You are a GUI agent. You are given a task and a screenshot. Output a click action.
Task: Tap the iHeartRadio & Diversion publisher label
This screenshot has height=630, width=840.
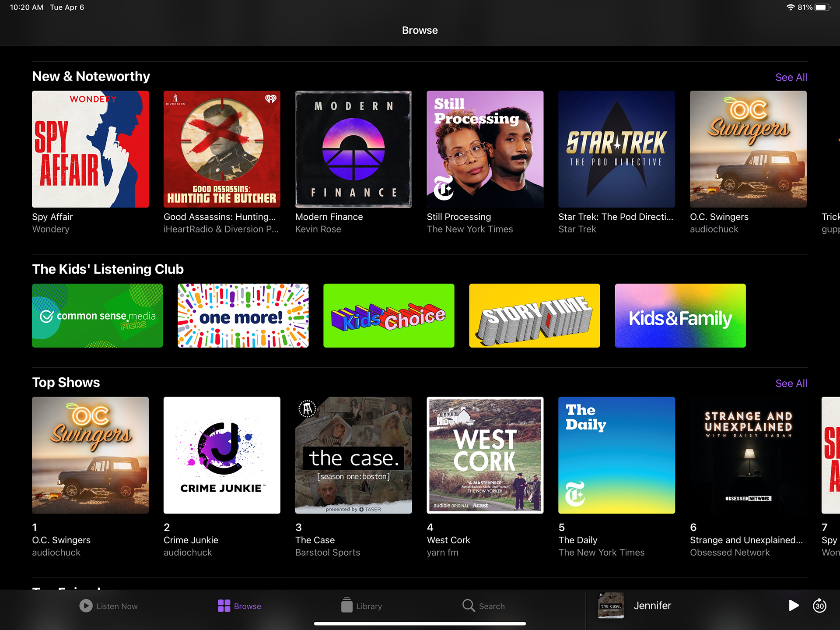(221, 229)
